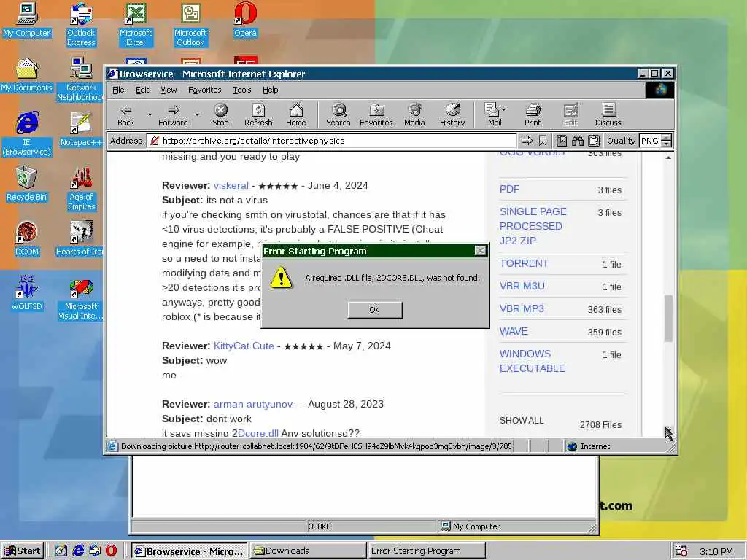Click the Print toolbar button
This screenshot has width=747, height=560.
pyautogui.click(x=533, y=114)
